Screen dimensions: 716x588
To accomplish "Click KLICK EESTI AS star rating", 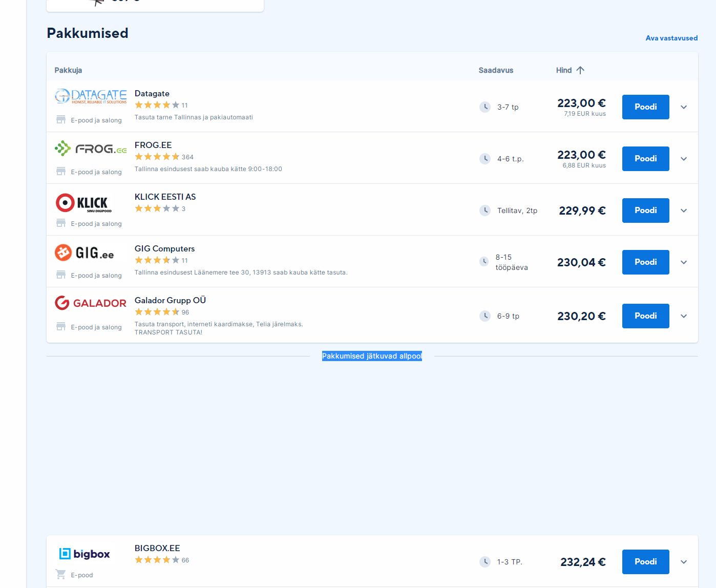I will click(x=157, y=208).
